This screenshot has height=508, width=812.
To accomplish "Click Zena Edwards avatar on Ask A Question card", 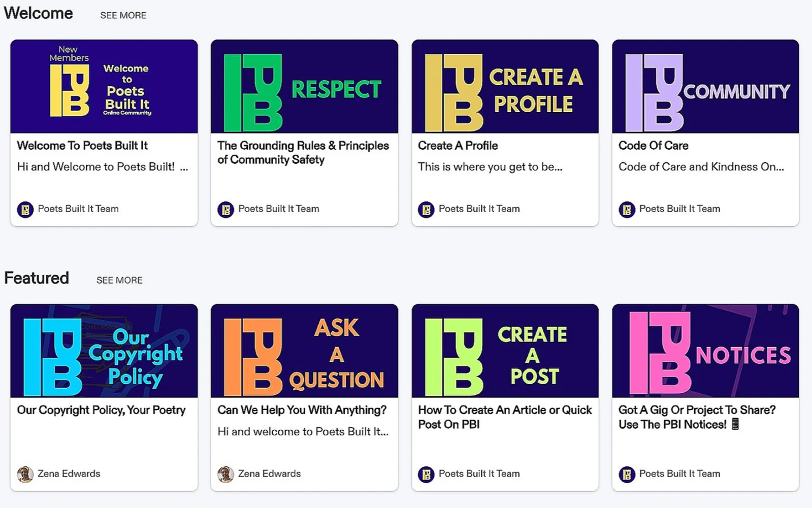I will pos(226,474).
